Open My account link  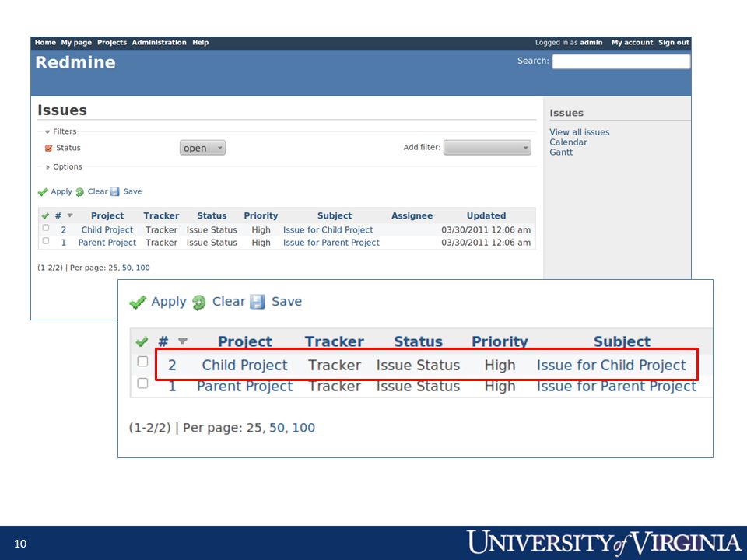tap(632, 42)
